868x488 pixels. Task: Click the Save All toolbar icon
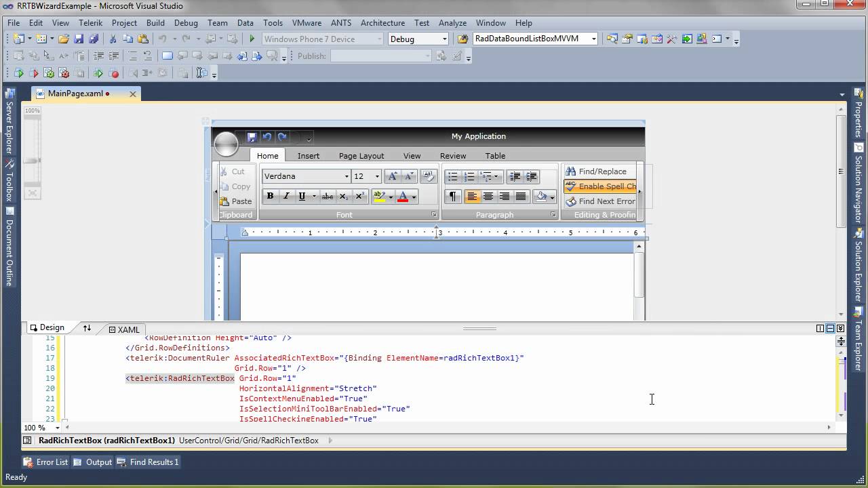click(x=94, y=39)
